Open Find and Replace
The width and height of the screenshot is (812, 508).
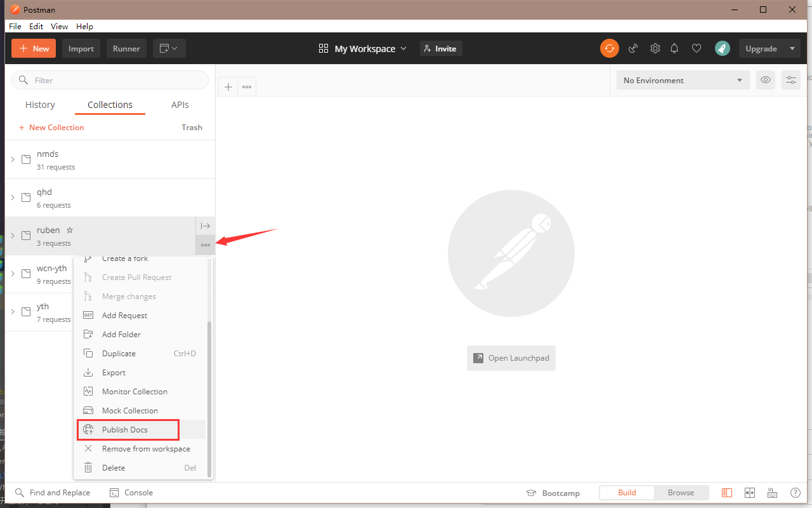(x=53, y=493)
